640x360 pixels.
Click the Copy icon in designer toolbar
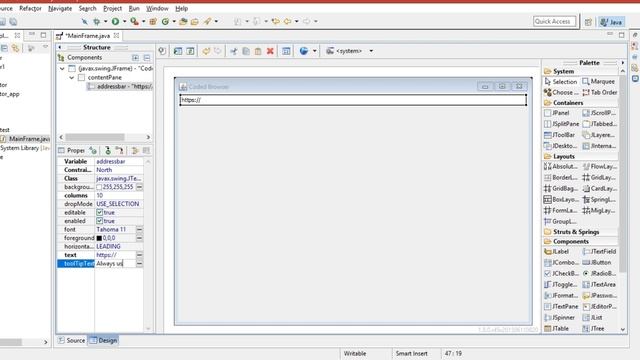[246, 51]
